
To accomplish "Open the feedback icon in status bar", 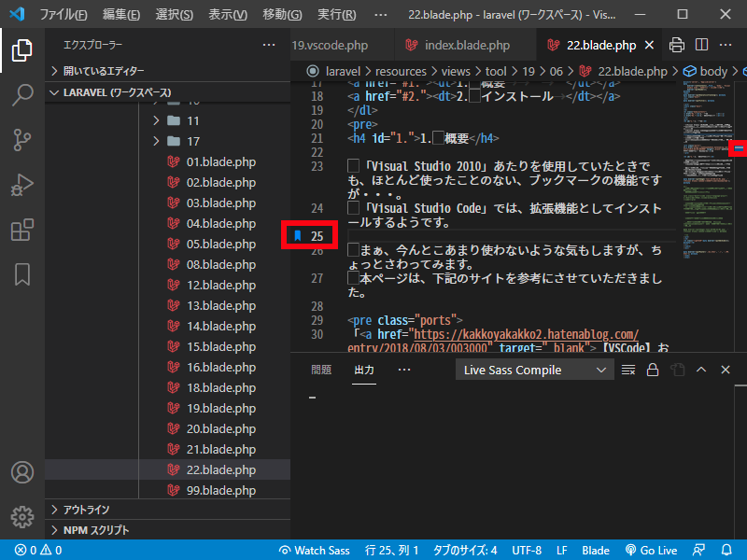I will pos(698,550).
